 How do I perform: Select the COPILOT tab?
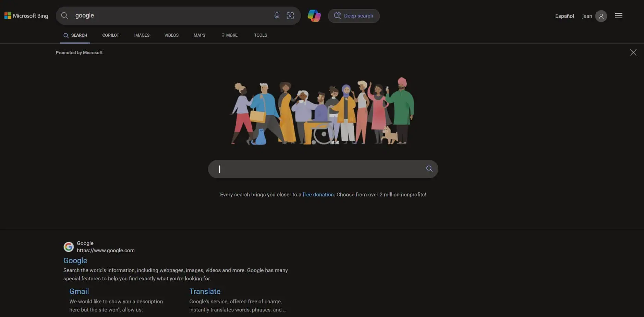pyautogui.click(x=111, y=35)
